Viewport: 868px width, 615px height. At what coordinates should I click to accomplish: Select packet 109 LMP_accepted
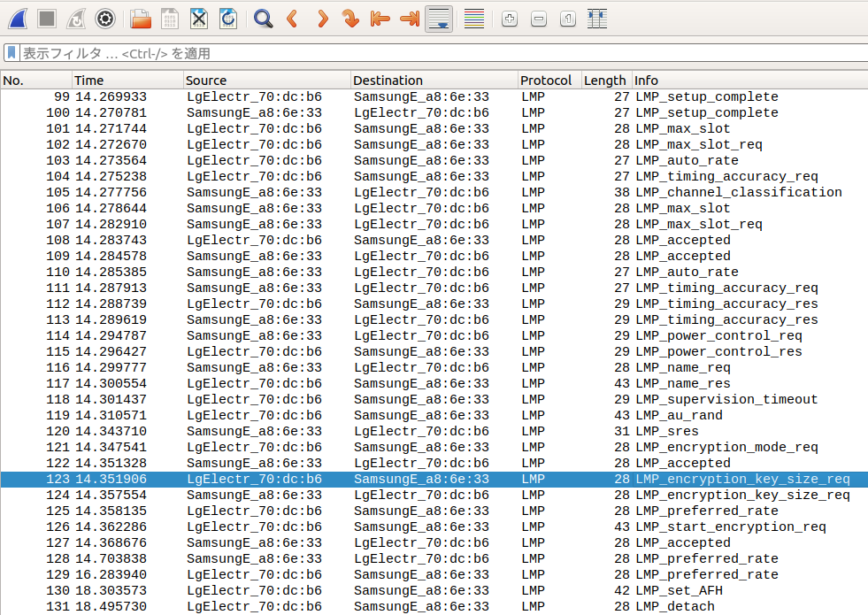click(x=434, y=257)
